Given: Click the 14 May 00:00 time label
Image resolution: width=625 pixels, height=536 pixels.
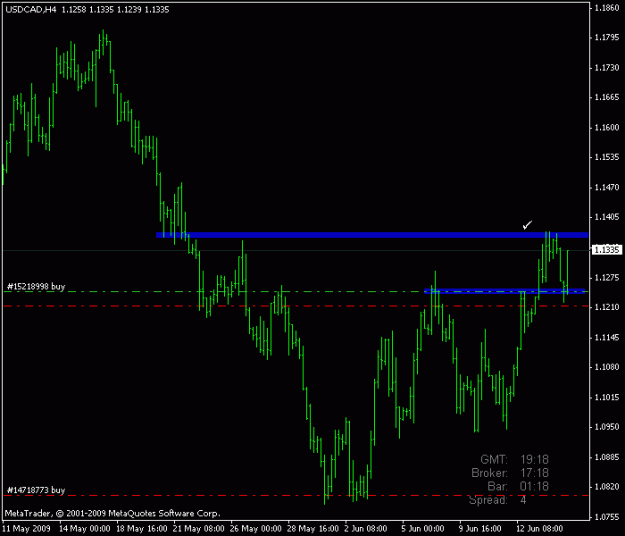Looking at the screenshot, I should (85, 529).
